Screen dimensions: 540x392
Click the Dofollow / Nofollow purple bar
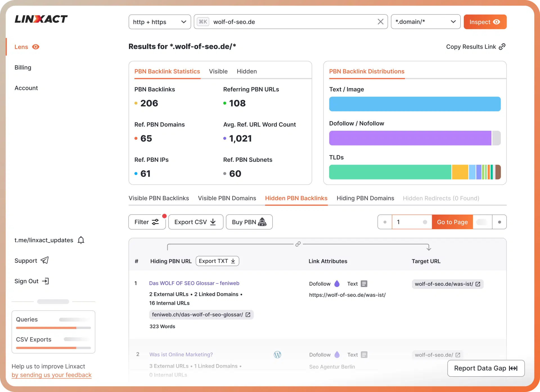[410, 138]
